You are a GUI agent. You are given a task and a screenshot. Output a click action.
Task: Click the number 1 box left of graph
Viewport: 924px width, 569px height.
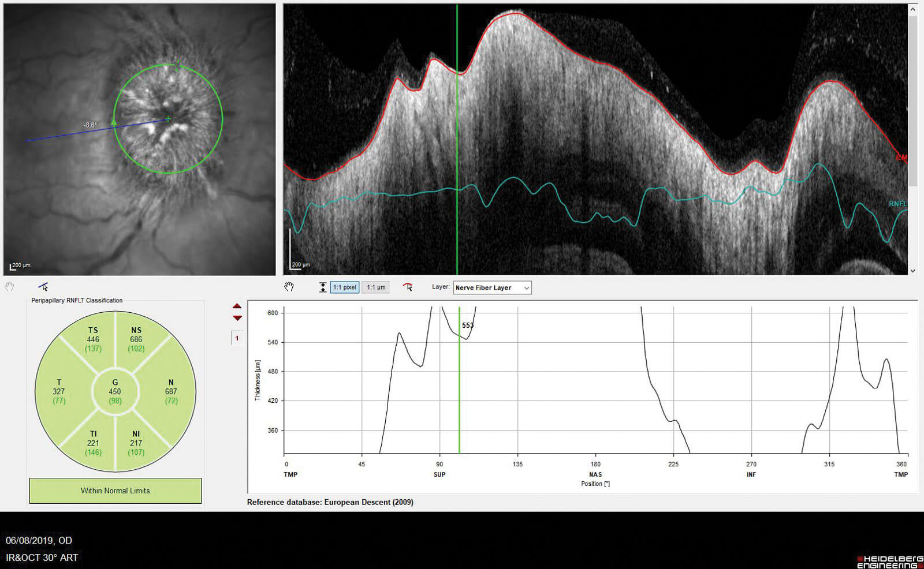(x=237, y=338)
